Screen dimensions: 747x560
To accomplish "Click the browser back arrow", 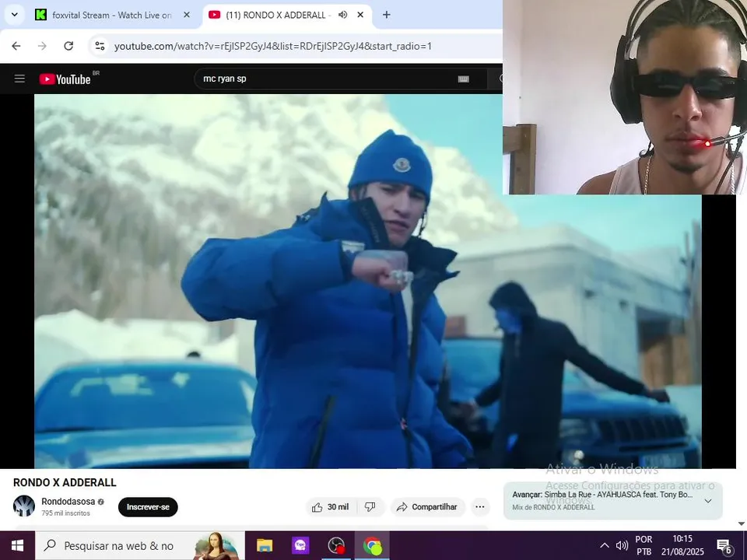I will click(x=16, y=46).
